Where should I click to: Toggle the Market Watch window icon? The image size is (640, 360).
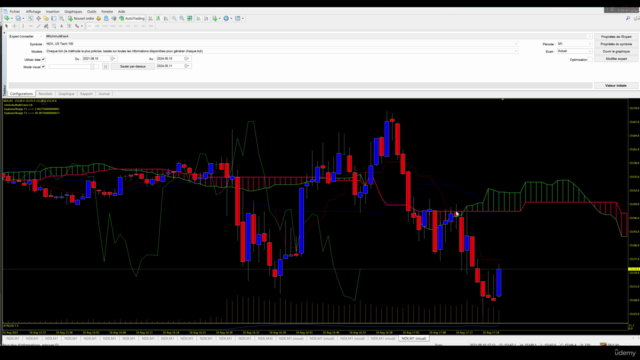31,18
